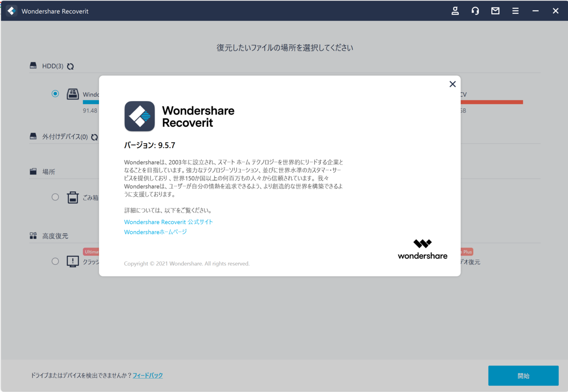Image resolution: width=568 pixels, height=392 pixels.
Task: Open the support headset icon
Action: click(475, 11)
